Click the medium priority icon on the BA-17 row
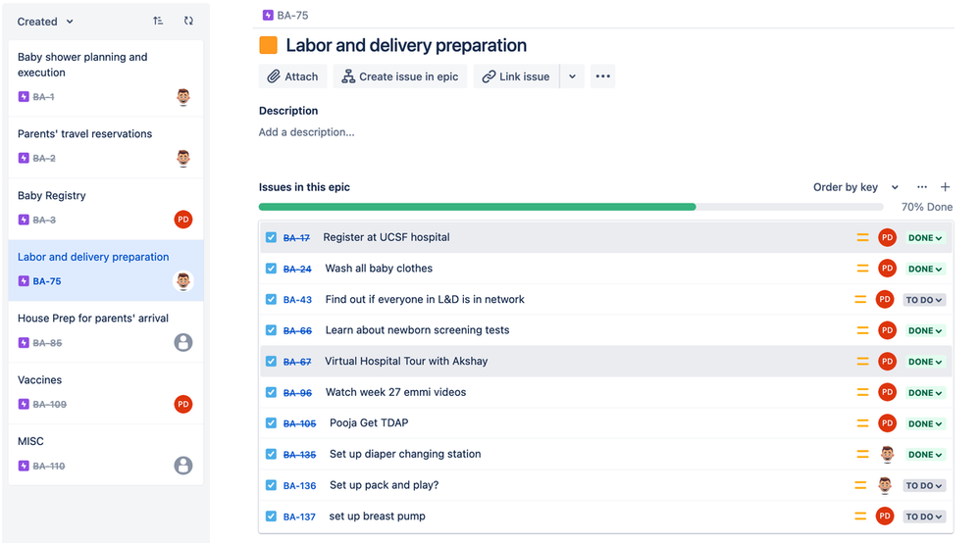This screenshot has width=980, height=543. [x=862, y=237]
